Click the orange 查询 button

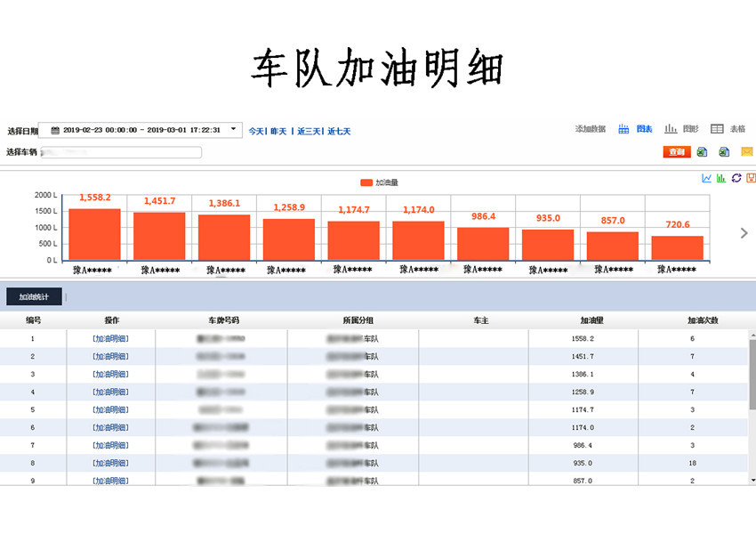point(677,152)
